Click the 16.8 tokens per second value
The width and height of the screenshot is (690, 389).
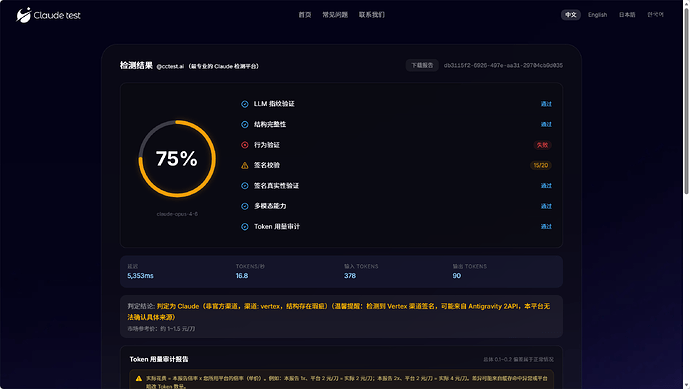[242, 276]
